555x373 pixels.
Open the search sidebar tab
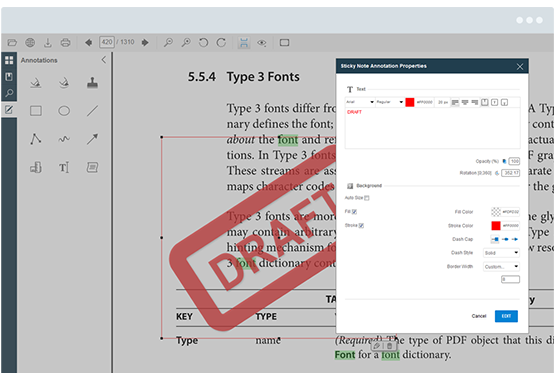coord(9,93)
